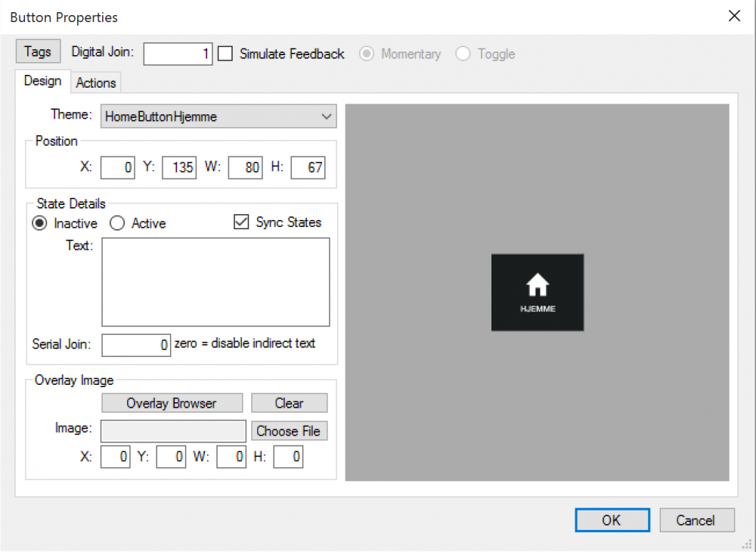Click the Tags button

click(x=38, y=51)
